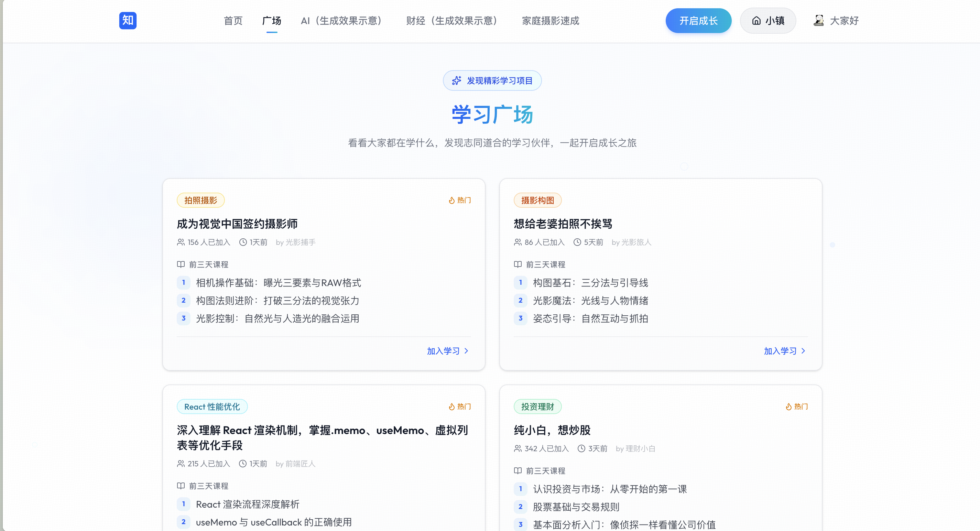Click book icon in 拍照摄影 card's 前三天课程

(x=181, y=264)
